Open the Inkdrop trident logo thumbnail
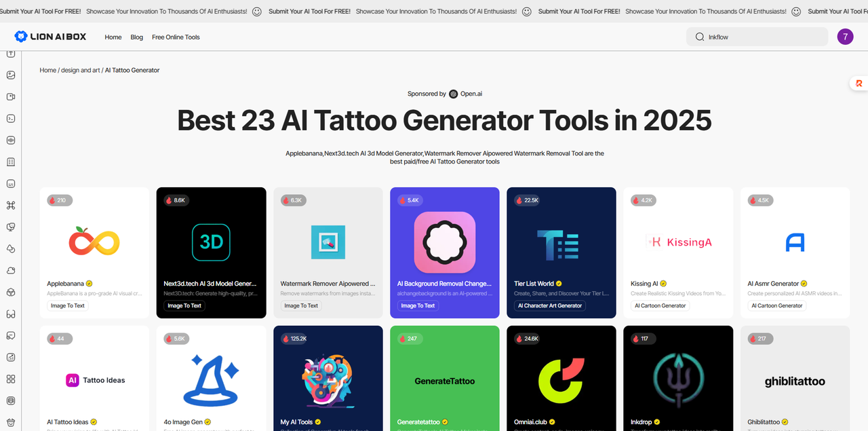The height and width of the screenshot is (431, 868). pos(678,380)
